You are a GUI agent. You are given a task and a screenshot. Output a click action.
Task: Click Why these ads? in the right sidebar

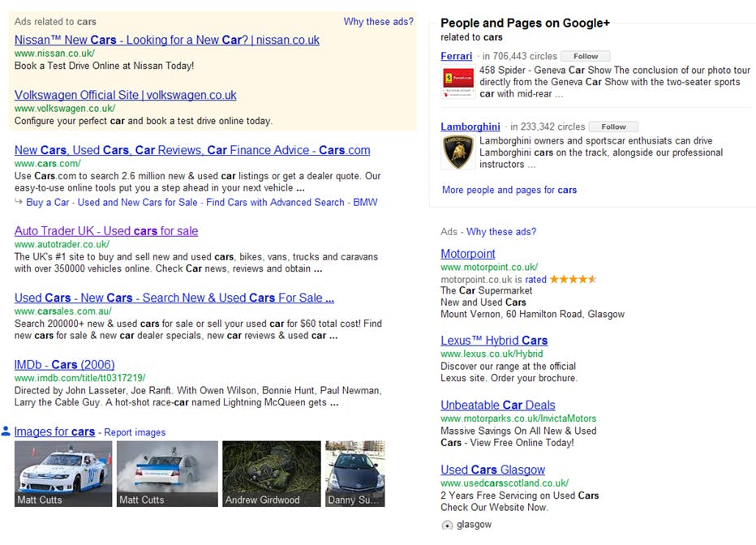click(x=501, y=232)
